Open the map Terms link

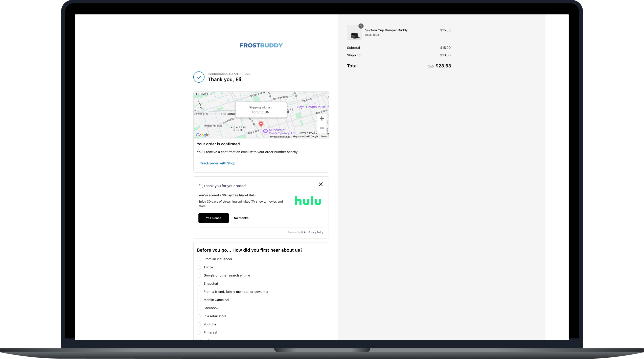(324, 136)
